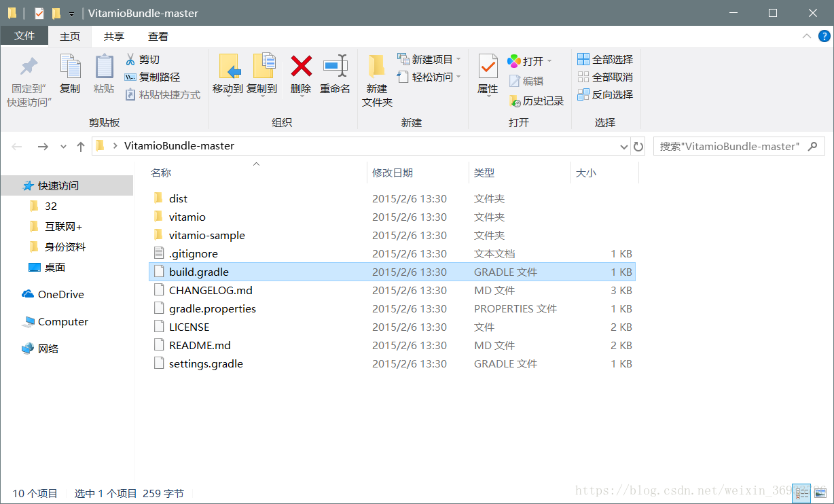
Task: Select CHANGELOG.md file
Action: tap(392, 290)
